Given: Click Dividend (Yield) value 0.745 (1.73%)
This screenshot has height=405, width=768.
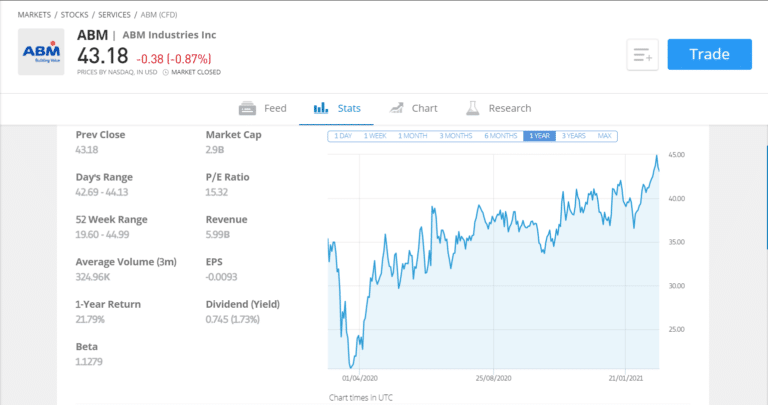Looking at the screenshot, I should pyautogui.click(x=233, y=320).
